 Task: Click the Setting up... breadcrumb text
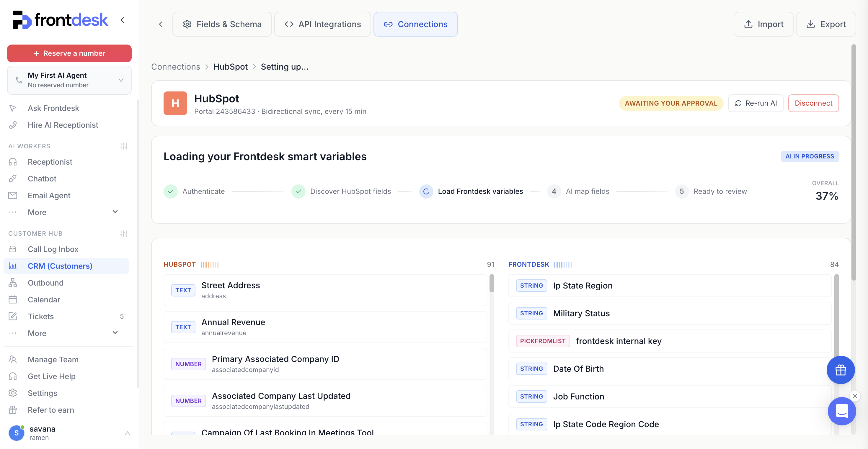[x=285, y=67]
